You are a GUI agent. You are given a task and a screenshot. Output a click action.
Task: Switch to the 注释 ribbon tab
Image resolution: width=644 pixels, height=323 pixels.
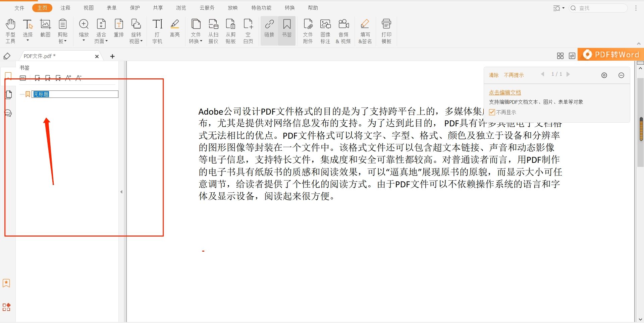coord(65,7)
